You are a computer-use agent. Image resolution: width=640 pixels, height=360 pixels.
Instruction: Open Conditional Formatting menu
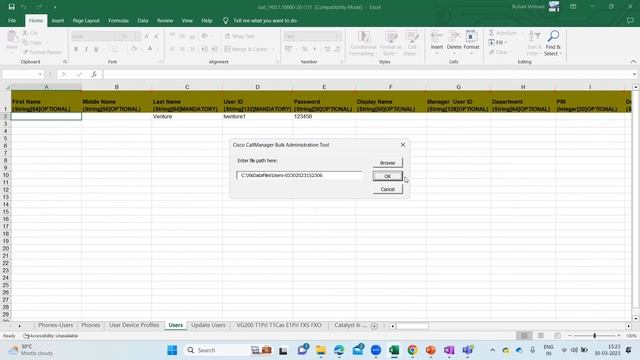coord(363,43)
